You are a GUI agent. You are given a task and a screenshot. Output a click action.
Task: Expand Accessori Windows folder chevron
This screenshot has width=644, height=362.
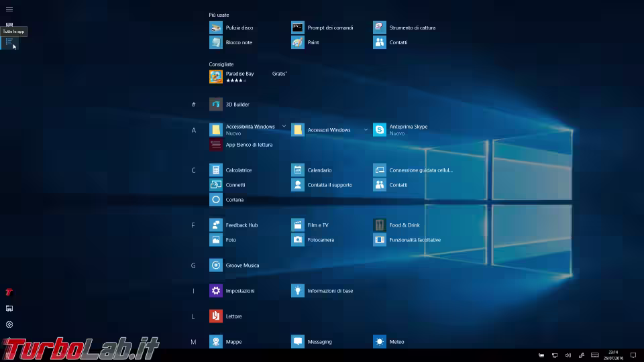[366, 129]
